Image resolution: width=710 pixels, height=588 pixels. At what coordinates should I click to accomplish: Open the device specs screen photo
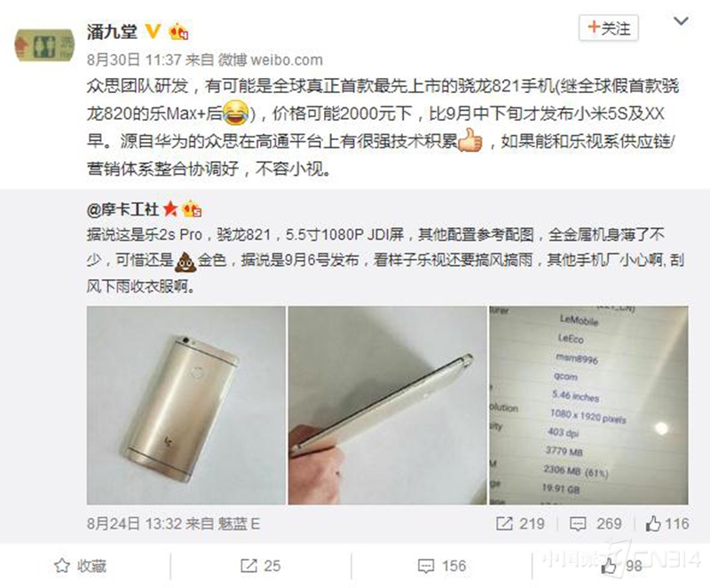588,405
